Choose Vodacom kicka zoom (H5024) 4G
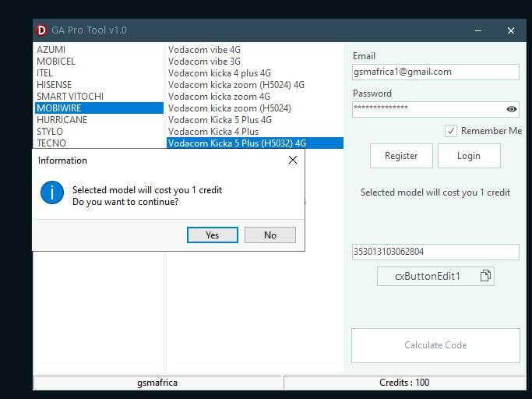The image size is (532, 399). click(255, 85)
